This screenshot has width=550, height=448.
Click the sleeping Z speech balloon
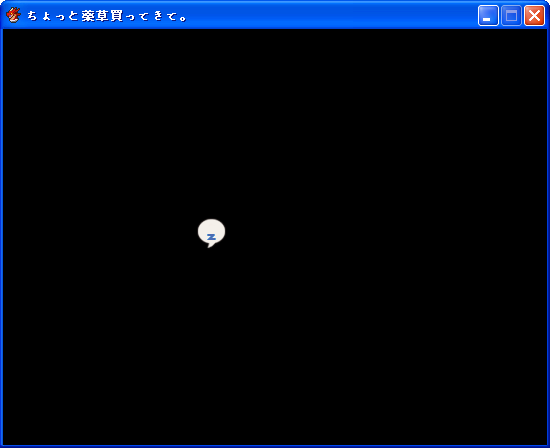(x=211, y=233)
